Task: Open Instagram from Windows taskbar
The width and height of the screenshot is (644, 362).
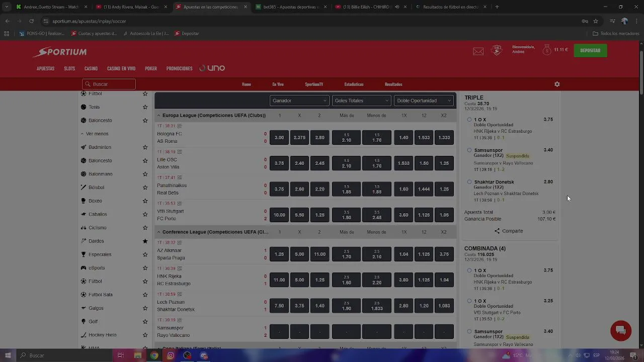Action: click(x=171, y=355)
